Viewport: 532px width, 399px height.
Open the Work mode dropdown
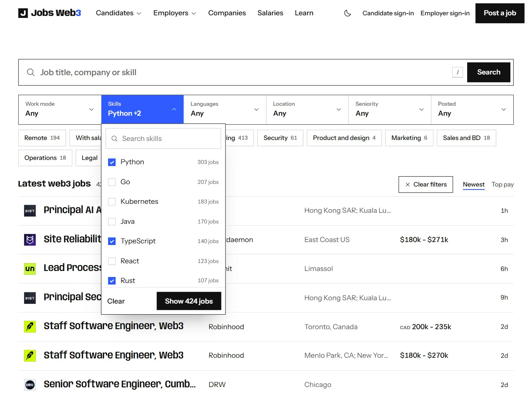(x=60, y=110)
